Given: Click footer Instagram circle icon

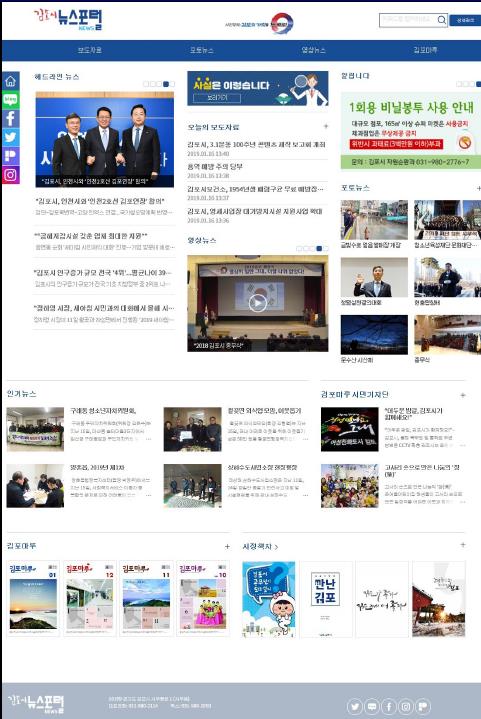Looking at the screenshot, I should [406, 706].
